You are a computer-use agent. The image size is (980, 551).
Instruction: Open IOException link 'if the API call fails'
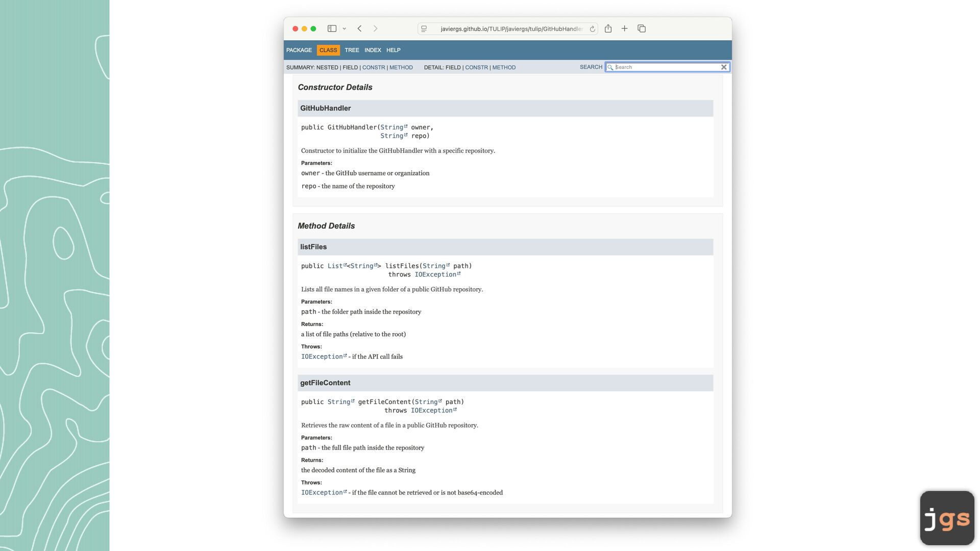[x=324, y=357]
